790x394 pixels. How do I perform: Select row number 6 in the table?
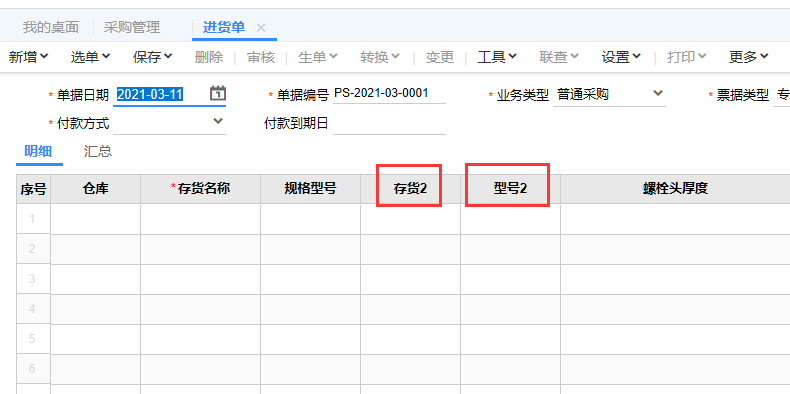(x=33, y=369)
